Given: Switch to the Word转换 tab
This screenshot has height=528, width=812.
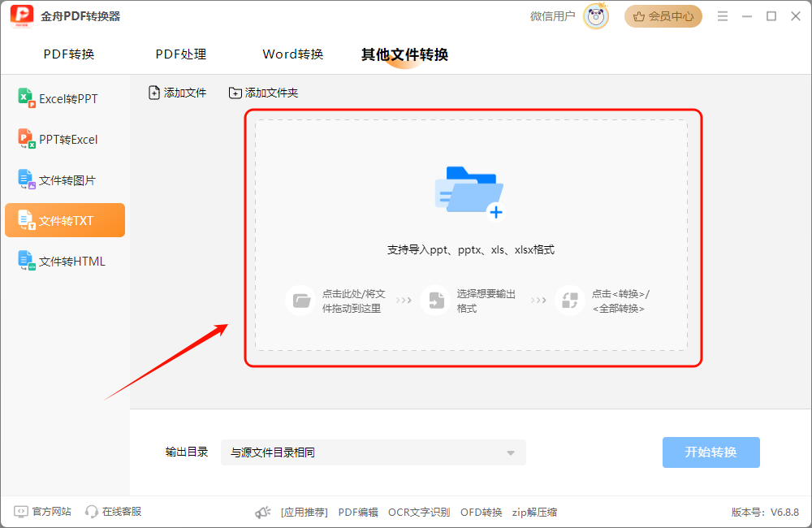Looking at the screenshot, I should tap(292, 54).
